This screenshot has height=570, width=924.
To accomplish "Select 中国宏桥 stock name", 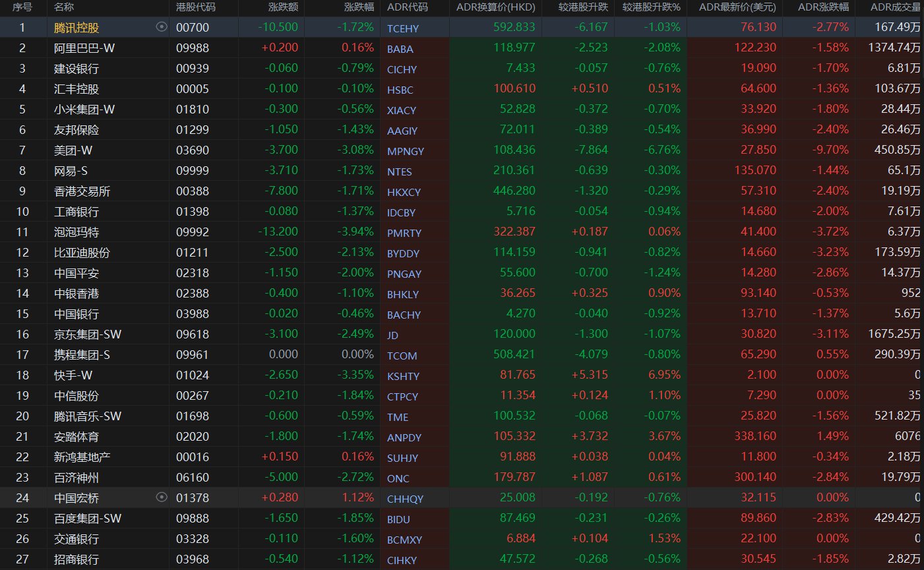I will (x=77, y=498).
